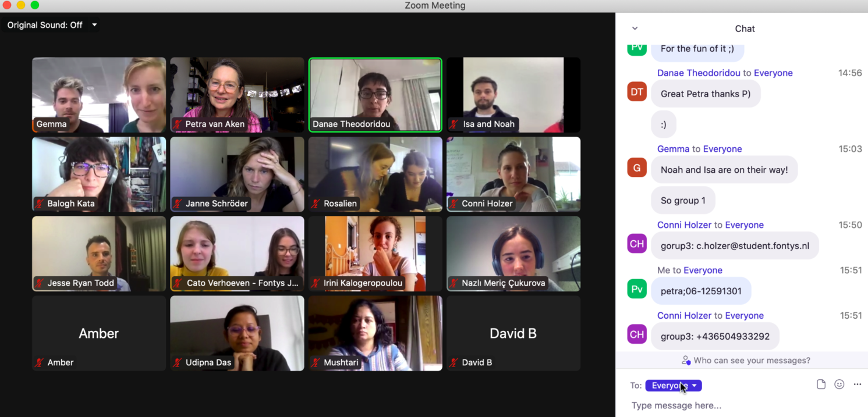Viewport: 868px width, 417px height.
Task: Open the Everyone recipient dropdown
Action: [674, 386]
